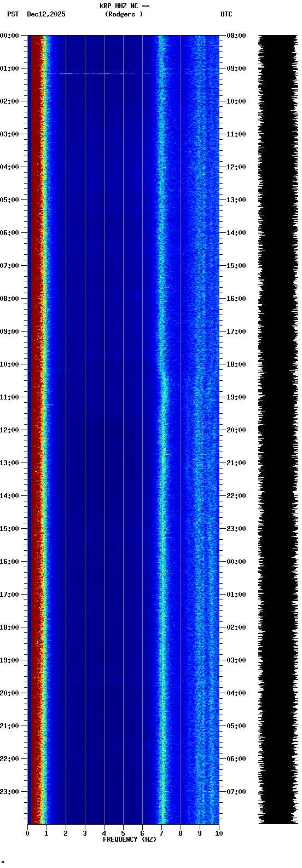302x868 pixels.
Task: Click the black seismogram trace strip
Action: coord(278,430)
